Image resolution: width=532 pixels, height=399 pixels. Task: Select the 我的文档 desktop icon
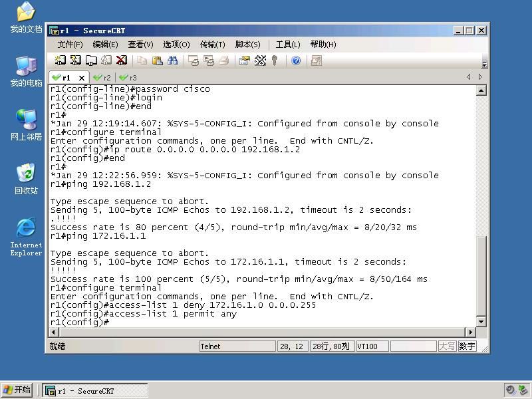click(x=26, y=18)
